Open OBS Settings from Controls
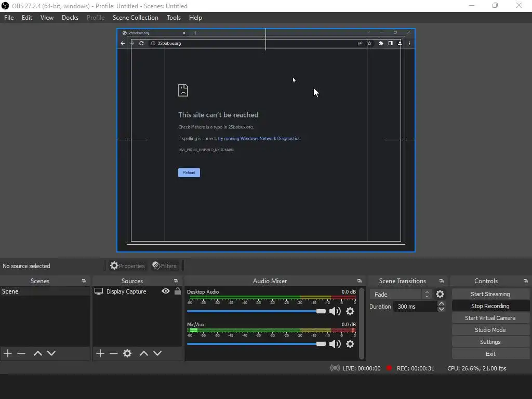Image resolution: width=532 pixels, height=399 pixels. click(490, 342)
